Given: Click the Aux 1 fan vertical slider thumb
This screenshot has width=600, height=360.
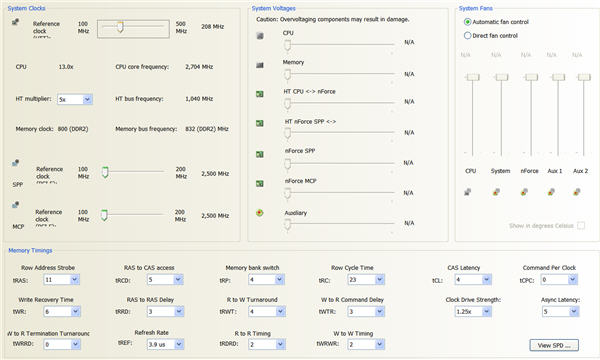Looking at the screenshot, I should pos(558,77).
